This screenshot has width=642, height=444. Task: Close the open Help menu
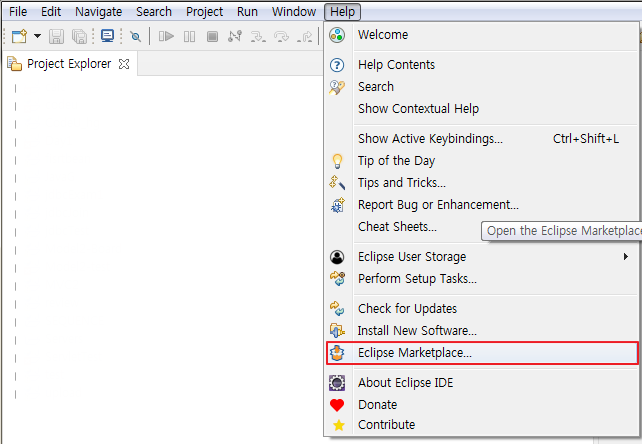tap(342, 11)
